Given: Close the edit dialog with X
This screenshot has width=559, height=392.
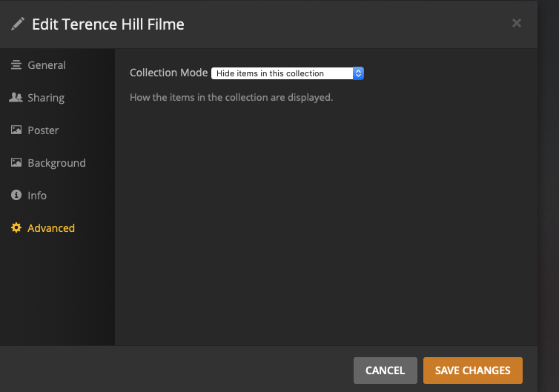Looking at the screenshot, I should [x=517, y=24].
